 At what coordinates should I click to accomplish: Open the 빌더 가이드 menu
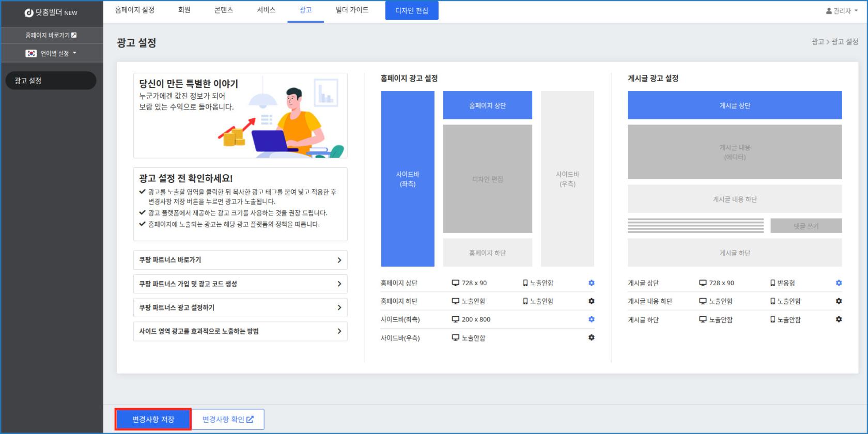[x=352, y=10]
